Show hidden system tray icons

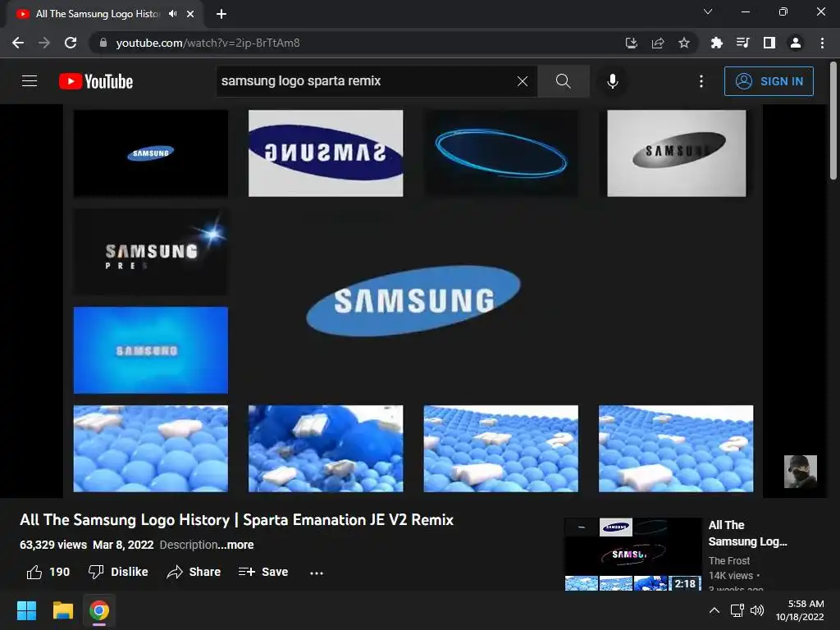[x=714, y=610]
